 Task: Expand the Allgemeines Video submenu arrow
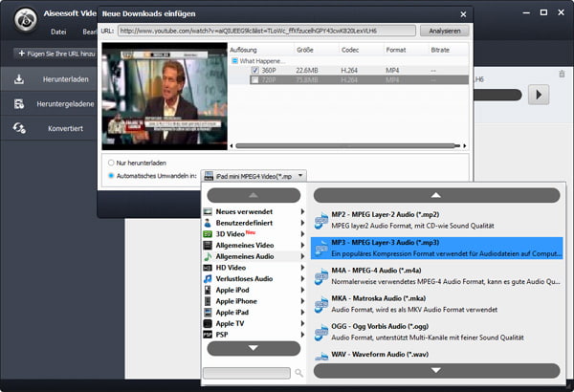point(302,245)
